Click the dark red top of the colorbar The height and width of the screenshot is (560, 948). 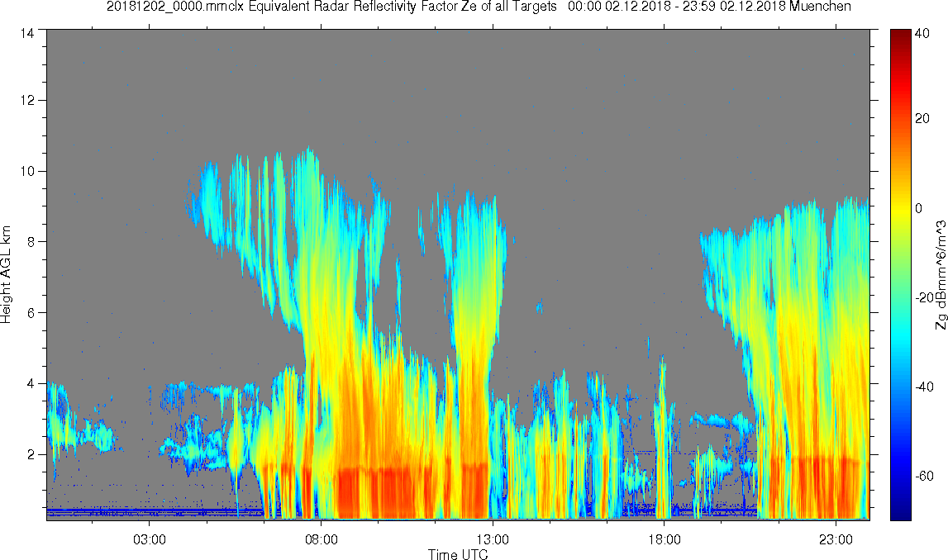[x=900, y=35]
